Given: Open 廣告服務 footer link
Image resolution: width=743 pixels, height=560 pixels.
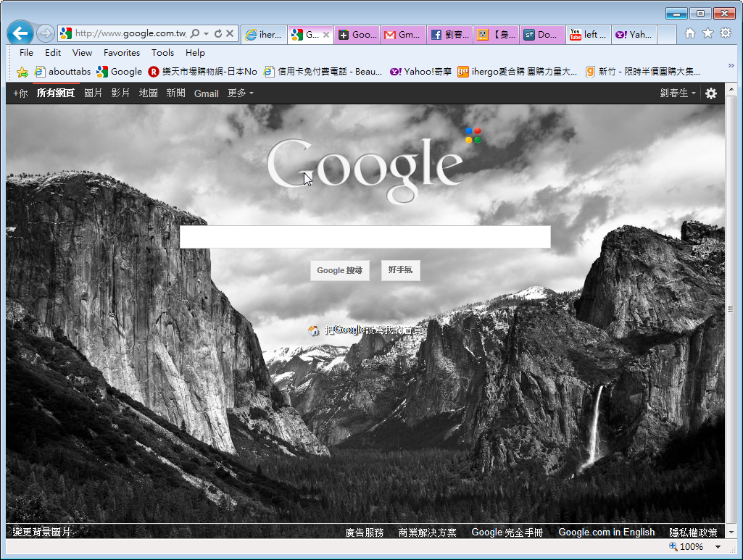Looking at the screenshot, I should click(x=365, y=532).
